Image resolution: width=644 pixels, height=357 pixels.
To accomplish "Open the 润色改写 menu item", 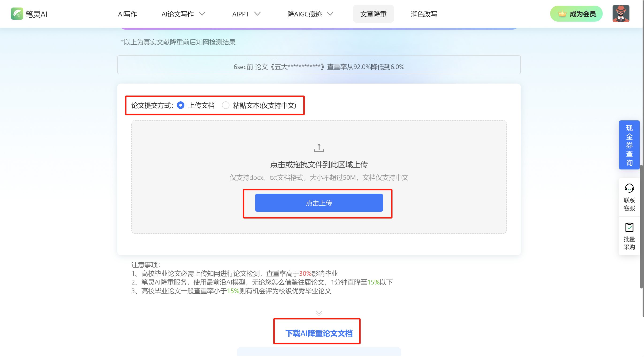I will pos(424,14).
